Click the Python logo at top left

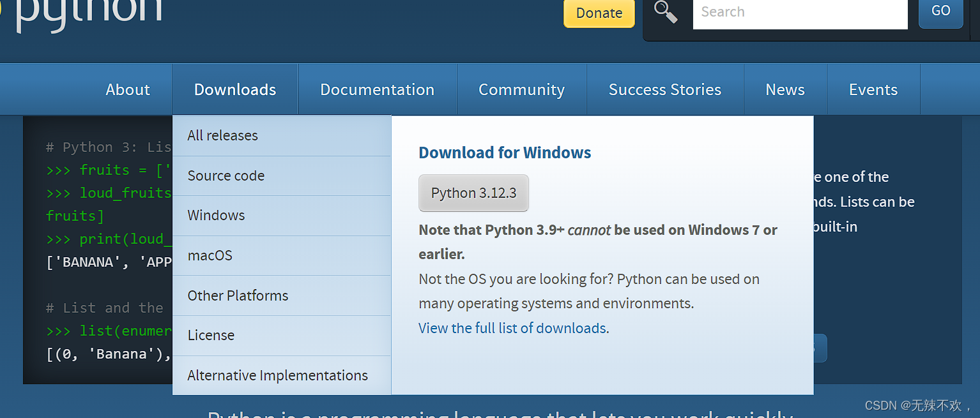(80, 15)
